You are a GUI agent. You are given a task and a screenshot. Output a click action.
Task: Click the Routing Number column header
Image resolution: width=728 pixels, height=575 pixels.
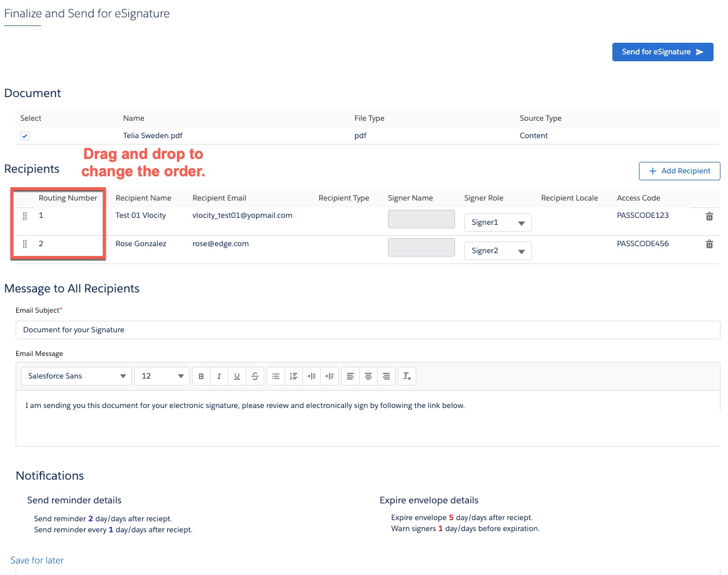point(68,198)
